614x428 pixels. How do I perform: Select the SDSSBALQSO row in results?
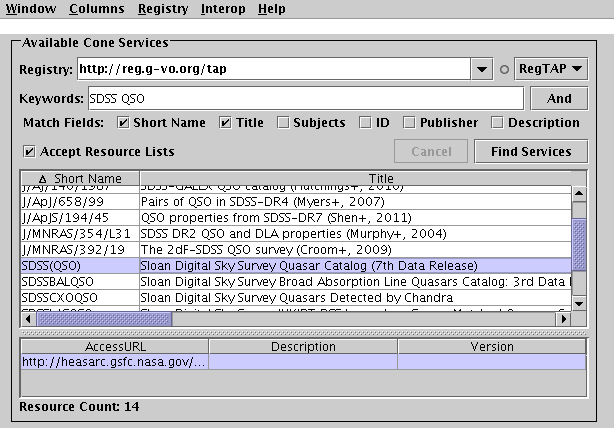pos(60,281)
